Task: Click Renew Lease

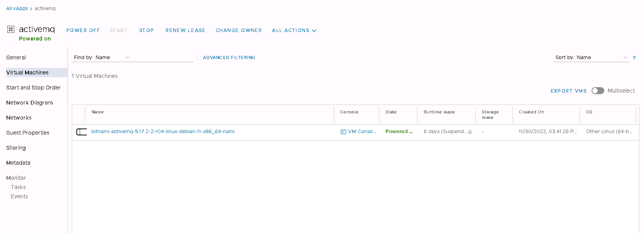Action: point(185,30)
